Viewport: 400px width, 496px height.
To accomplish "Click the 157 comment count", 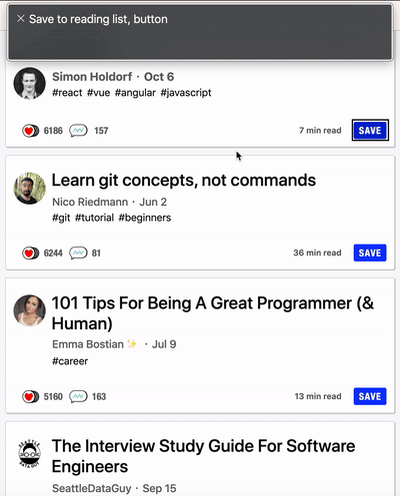I will tap(101, 131).
